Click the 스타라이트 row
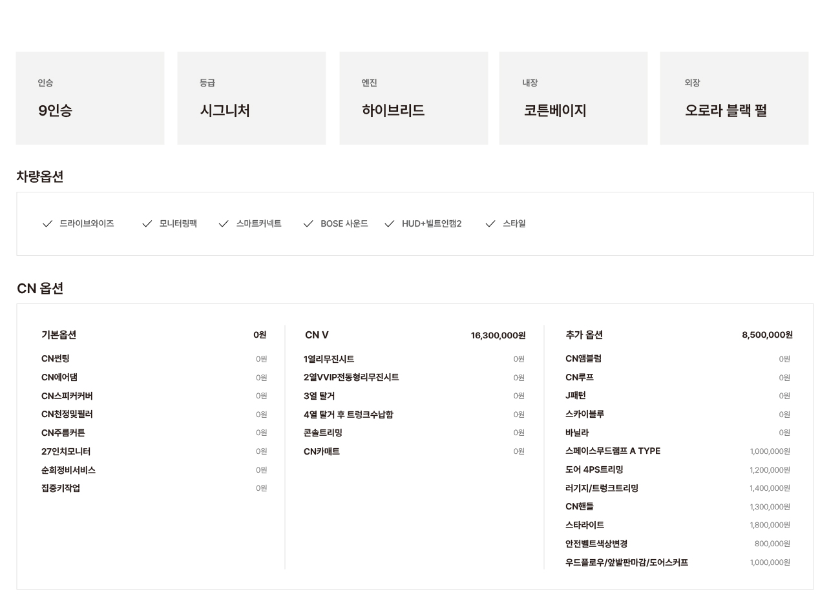Screen dimensions: 840x616 point(678,525)
